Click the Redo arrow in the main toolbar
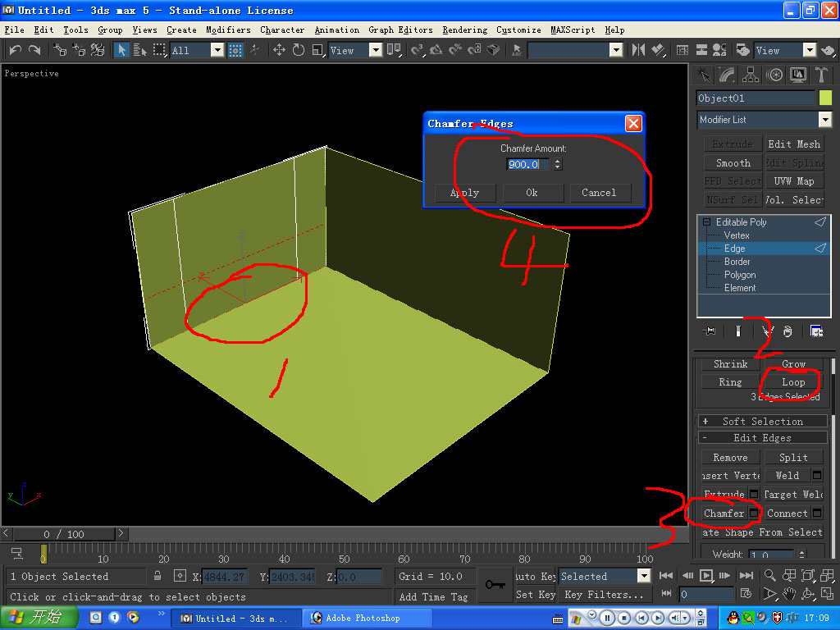The image size is (840, 630). 34,50
